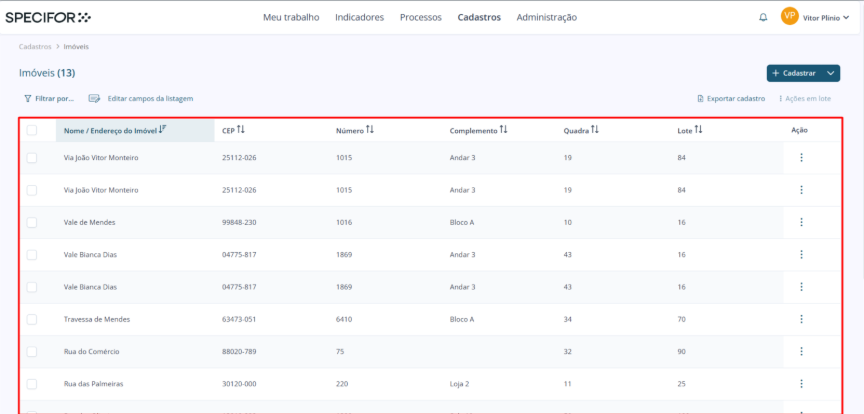This screenshot has height=414, width=864.
Task: Click Número value 6410
Action: click(x=344, y=319)
